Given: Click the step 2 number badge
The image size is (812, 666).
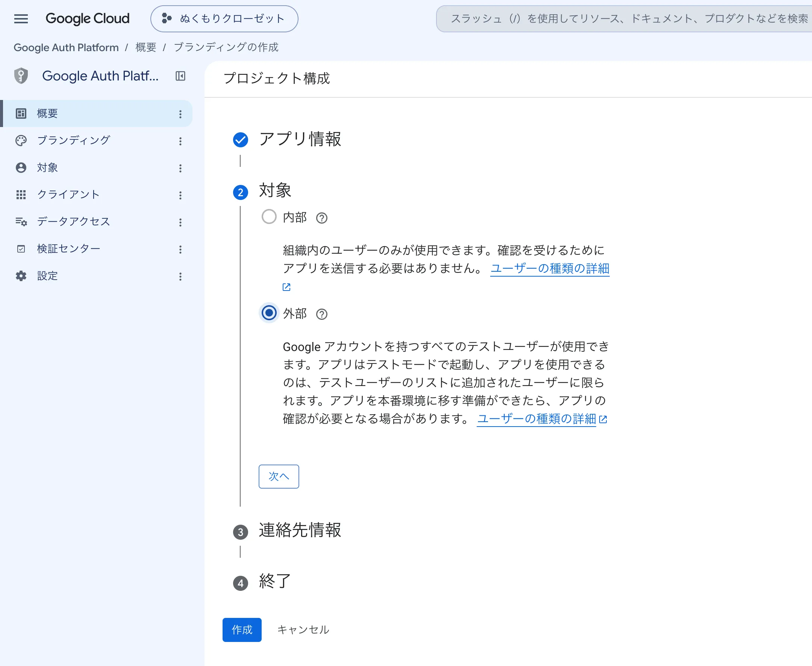Looking at the screenshot, I should click(241, 192).
